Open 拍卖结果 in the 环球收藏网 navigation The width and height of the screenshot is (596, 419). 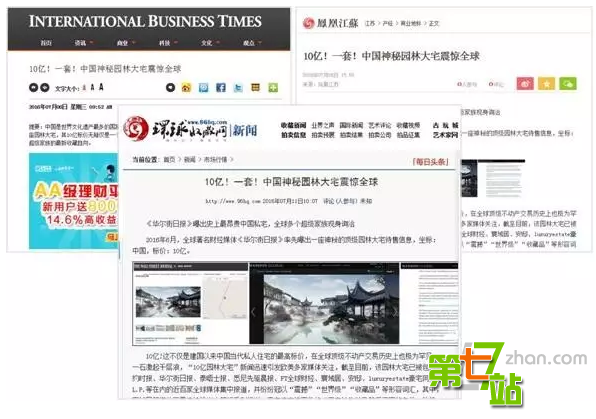351,135
